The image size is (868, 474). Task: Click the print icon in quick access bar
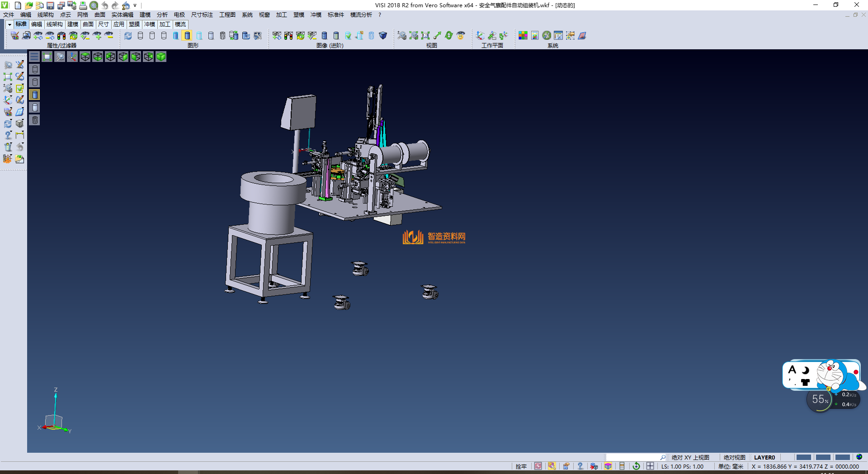point(83,5)
